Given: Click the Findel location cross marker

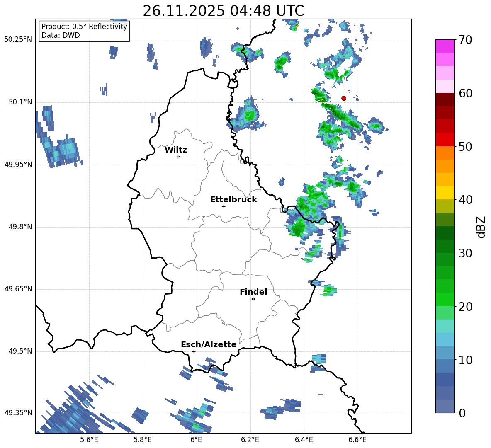Looking at the screenshot, I should pos(253,299).
